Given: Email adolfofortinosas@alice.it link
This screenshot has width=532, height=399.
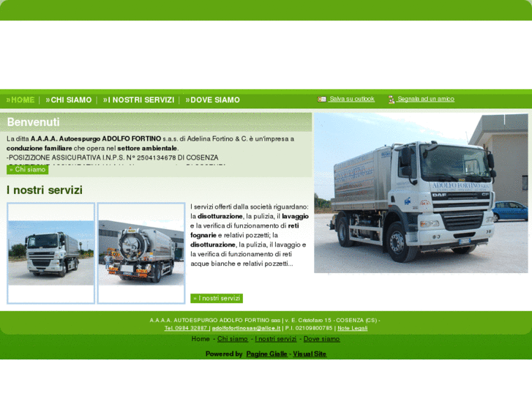Looking at the screenshot, I should tap(246, 328).
